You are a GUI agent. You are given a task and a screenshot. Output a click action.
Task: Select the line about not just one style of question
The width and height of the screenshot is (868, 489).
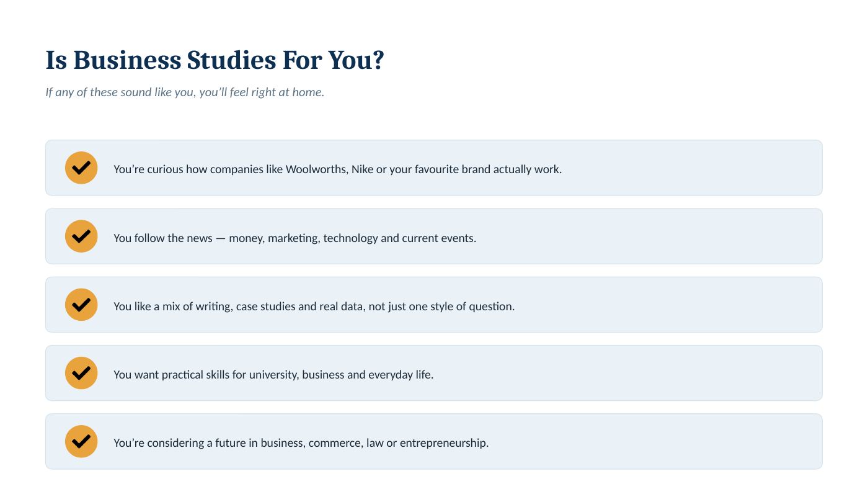314,306
